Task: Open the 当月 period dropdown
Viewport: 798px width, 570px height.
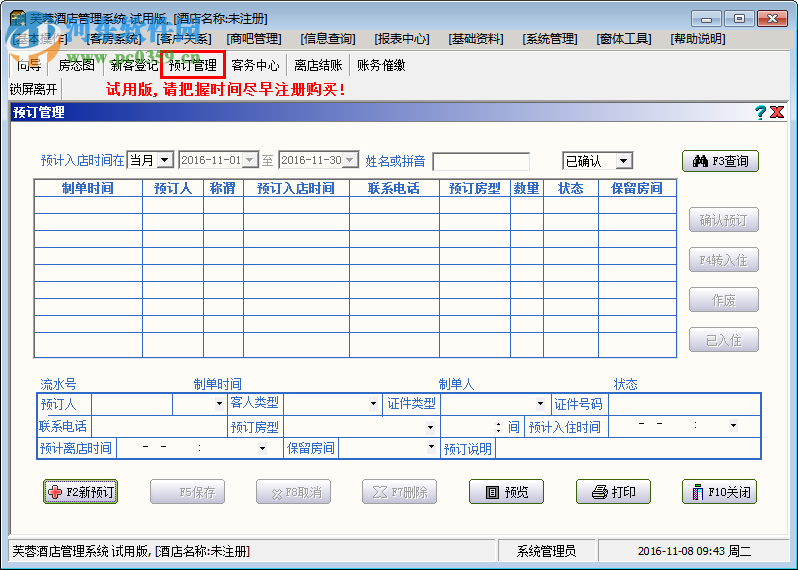Action: [165, 160]
